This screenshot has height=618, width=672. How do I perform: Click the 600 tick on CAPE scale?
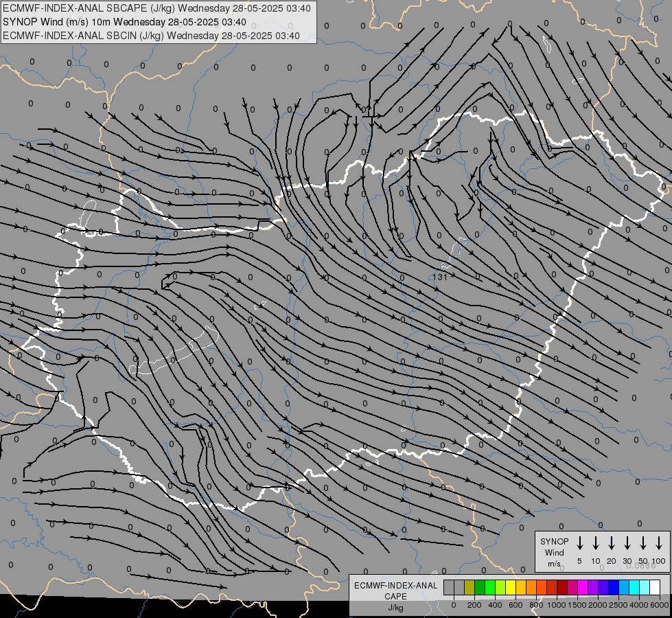pos(515,605)
